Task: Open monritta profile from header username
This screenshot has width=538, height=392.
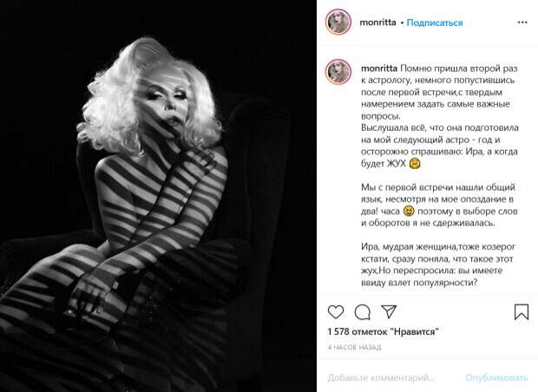Action: (377, 23)
